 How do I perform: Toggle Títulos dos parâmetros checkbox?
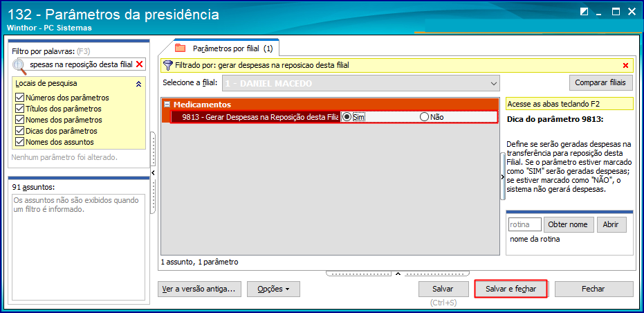(19, 109)
